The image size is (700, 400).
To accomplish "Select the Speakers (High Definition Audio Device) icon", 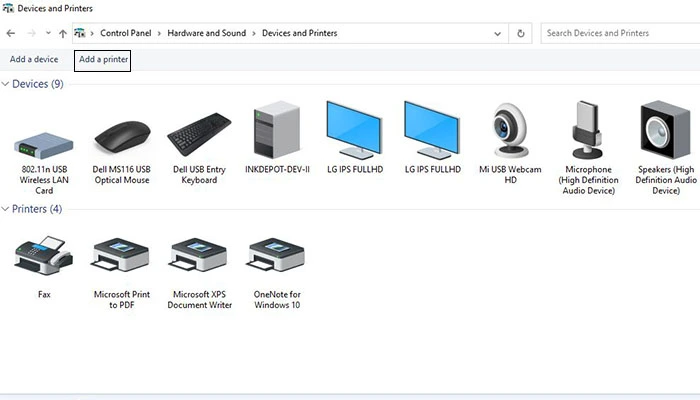I will pos(665,129).
